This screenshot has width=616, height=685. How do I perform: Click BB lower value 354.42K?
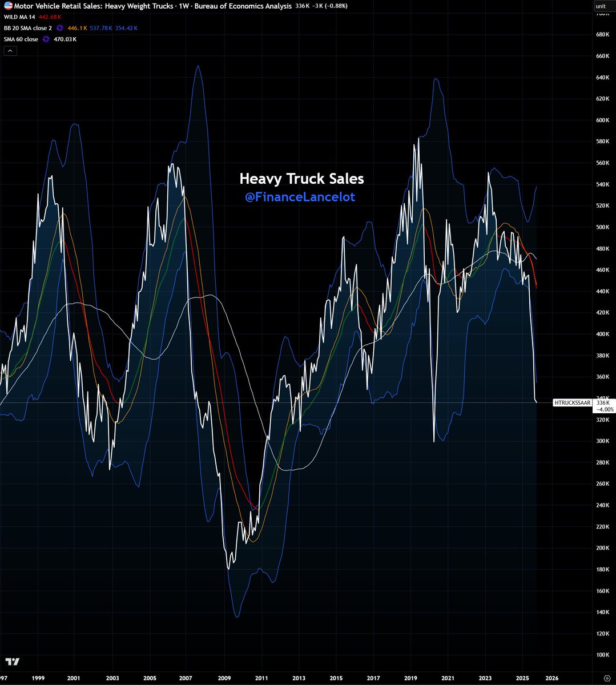126,28
